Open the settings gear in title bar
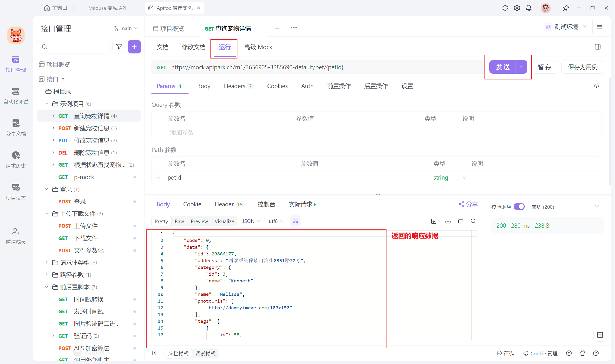 [x=517, y=8]
